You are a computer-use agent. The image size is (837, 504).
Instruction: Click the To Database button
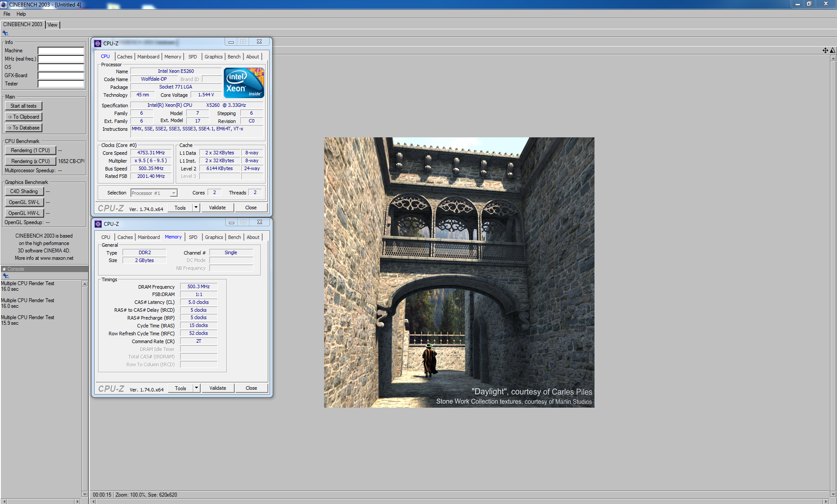tap(24, 128)
